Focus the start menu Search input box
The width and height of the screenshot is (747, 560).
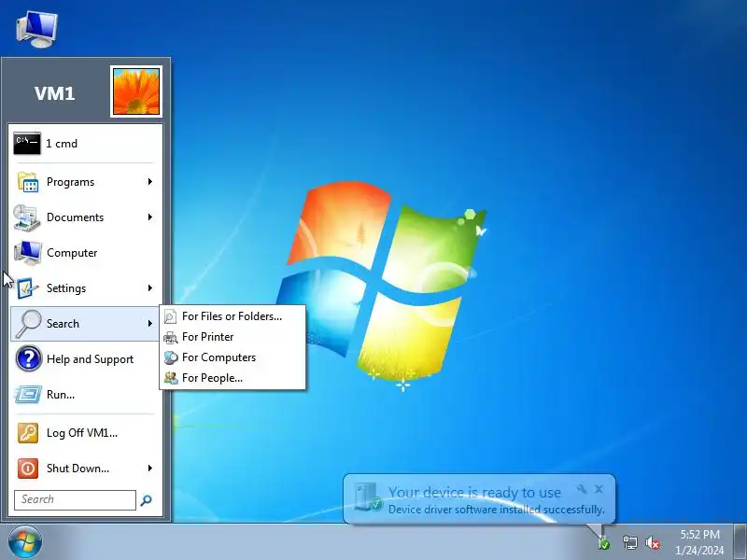(x=75, y=499)
